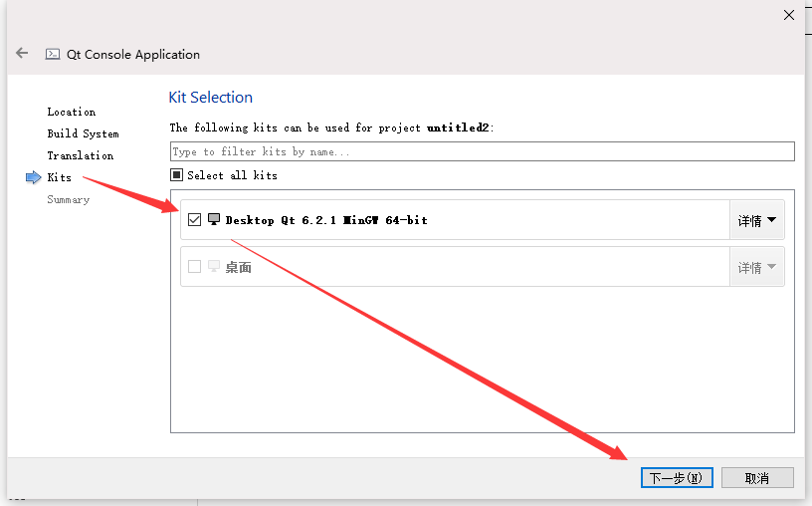Click the blue arrow beside Kits step

(x=33, y=178)
